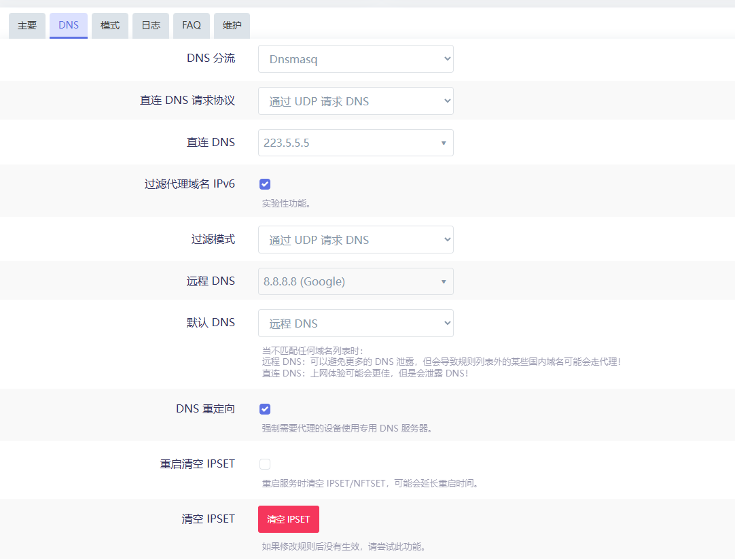Switch to the 主要 tab
Image resolution: width=735 pixels, height=560 pixels.
(x=27, y=25)
